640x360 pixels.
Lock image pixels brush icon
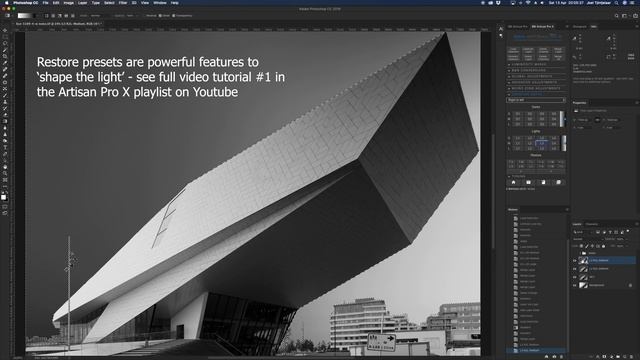click(x=587, y=246)
